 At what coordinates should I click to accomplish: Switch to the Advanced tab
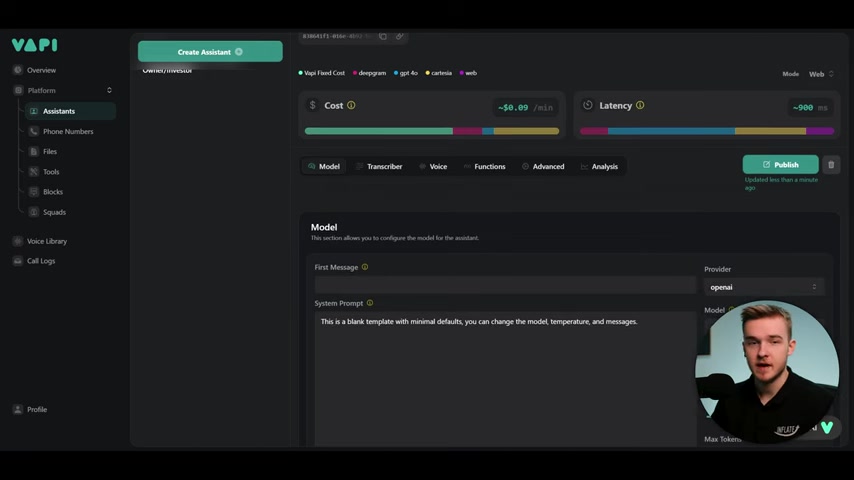[543, 166]
